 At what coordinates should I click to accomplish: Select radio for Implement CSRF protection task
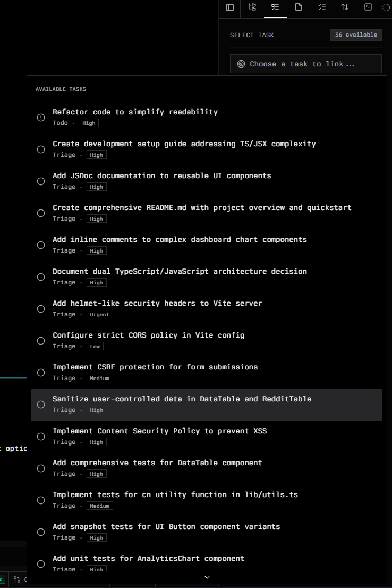tap(41, 372)
